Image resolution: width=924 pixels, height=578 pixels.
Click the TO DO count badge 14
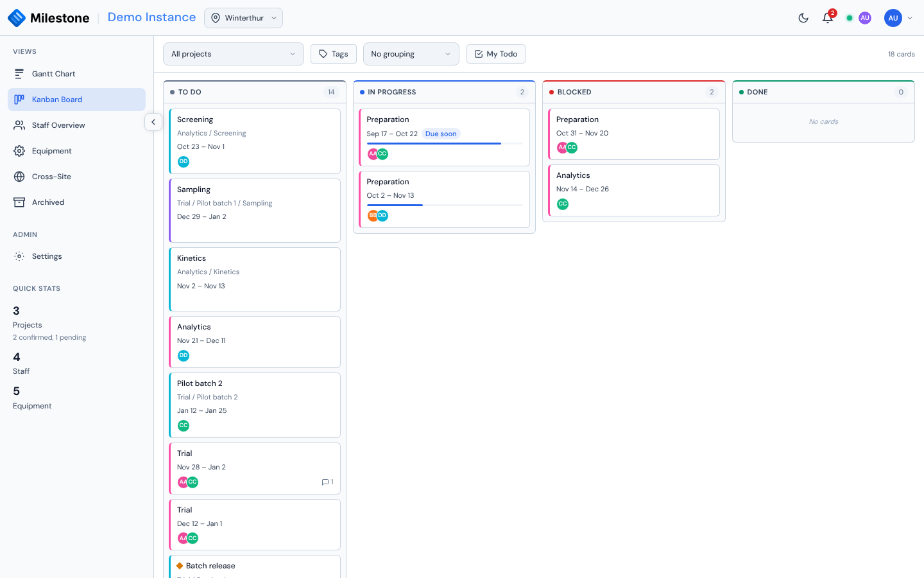coord(331,92)
